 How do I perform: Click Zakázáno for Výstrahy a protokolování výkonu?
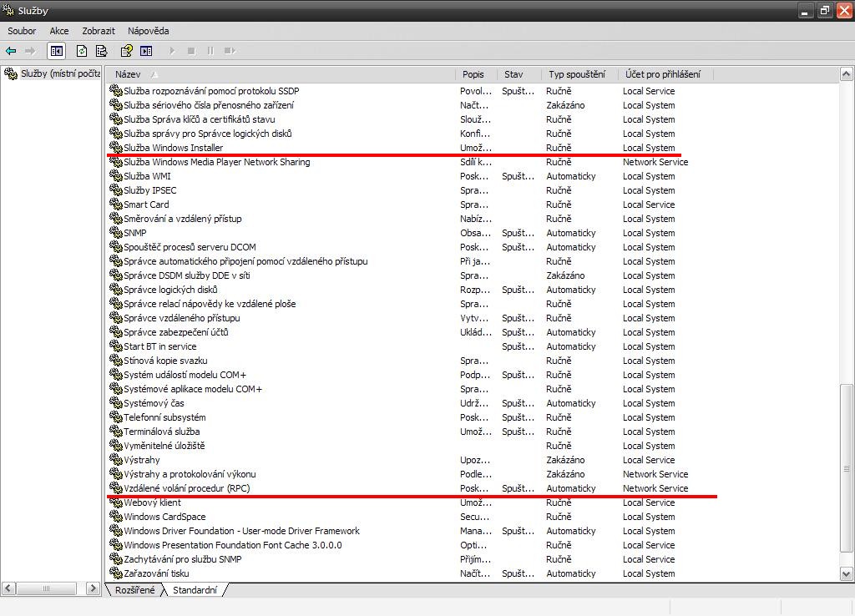pyautogui.click(x=565, y=474)
